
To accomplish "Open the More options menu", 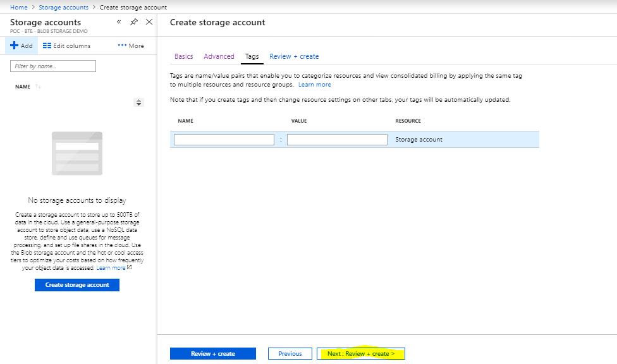I will point(131,45).
